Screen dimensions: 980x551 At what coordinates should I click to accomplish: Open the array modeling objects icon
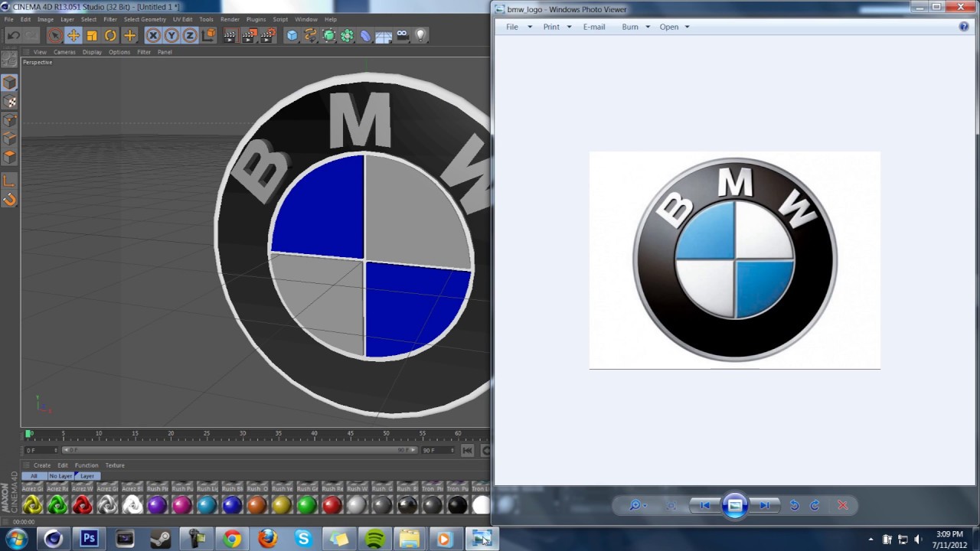[347, 35]
